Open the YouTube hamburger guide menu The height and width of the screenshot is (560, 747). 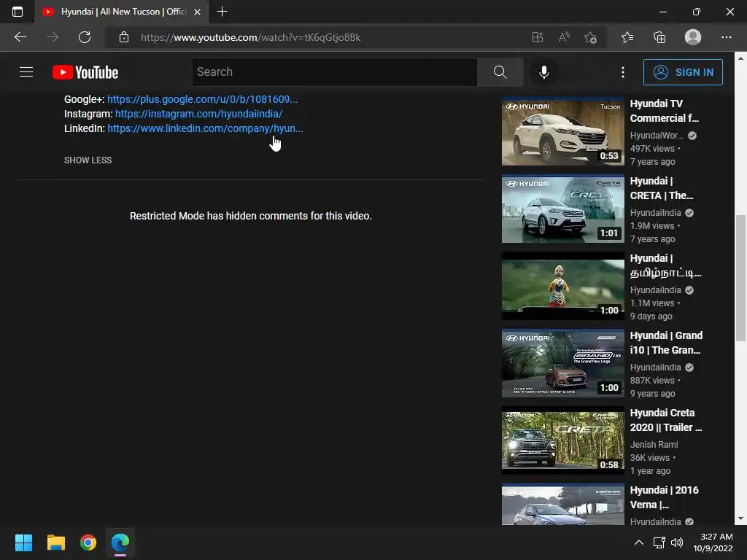(x=26, y=72)
